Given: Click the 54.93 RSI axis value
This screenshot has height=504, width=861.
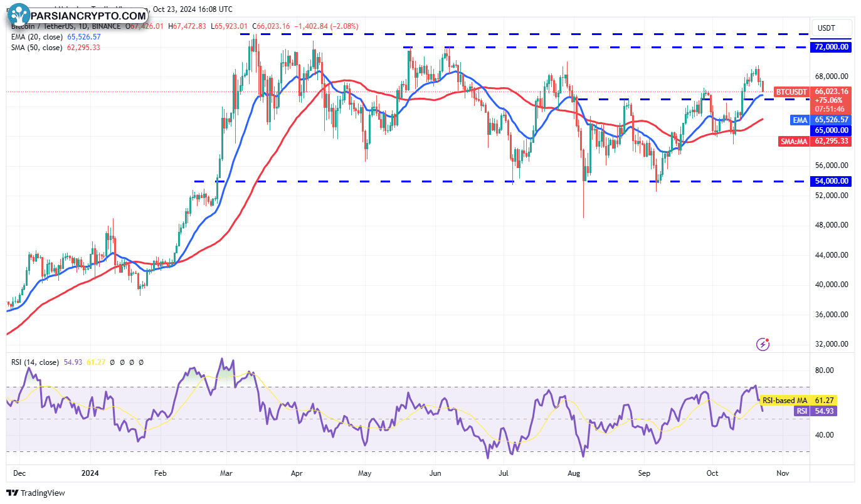Looking at the screenshot, I should [x=823, y=411].
